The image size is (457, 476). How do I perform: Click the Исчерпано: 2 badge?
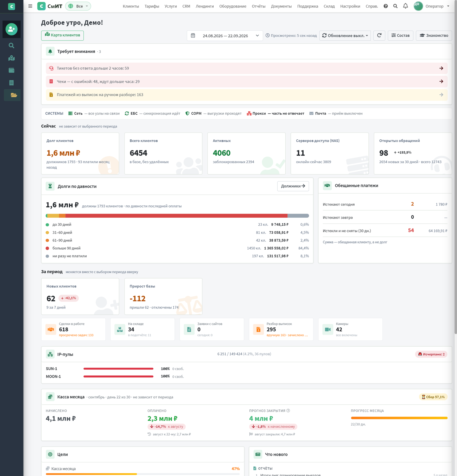click(431, 354)
